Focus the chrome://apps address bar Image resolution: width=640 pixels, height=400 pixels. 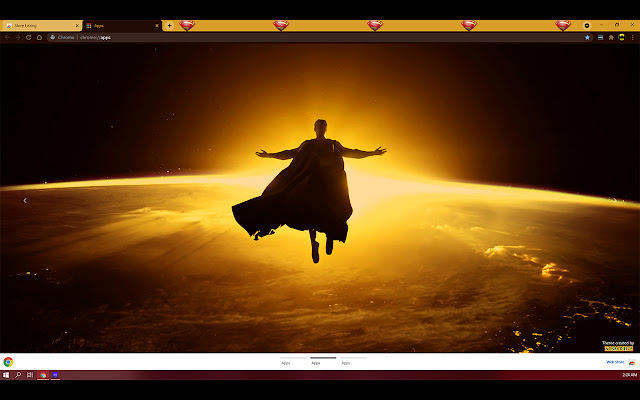click(318, 37)
